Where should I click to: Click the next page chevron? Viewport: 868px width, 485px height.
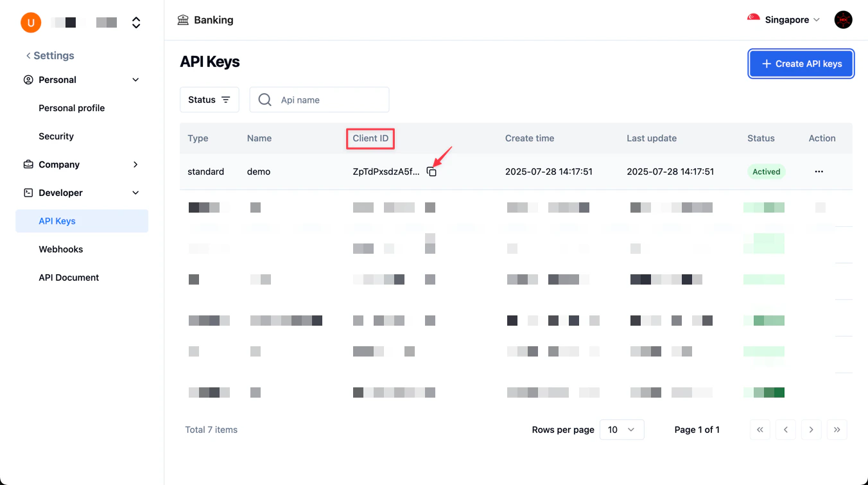[x=811, y=429]
